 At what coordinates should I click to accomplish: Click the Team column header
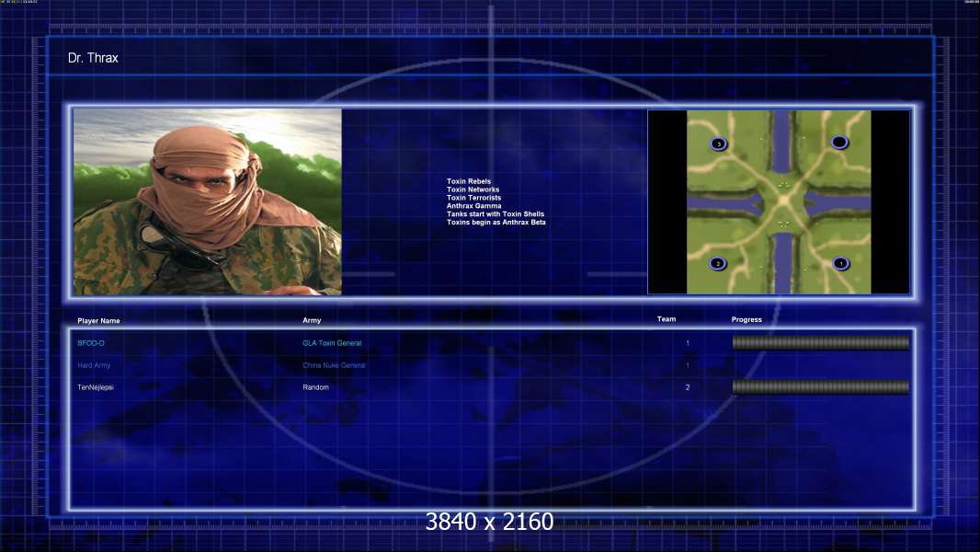(x=667, y=319)
